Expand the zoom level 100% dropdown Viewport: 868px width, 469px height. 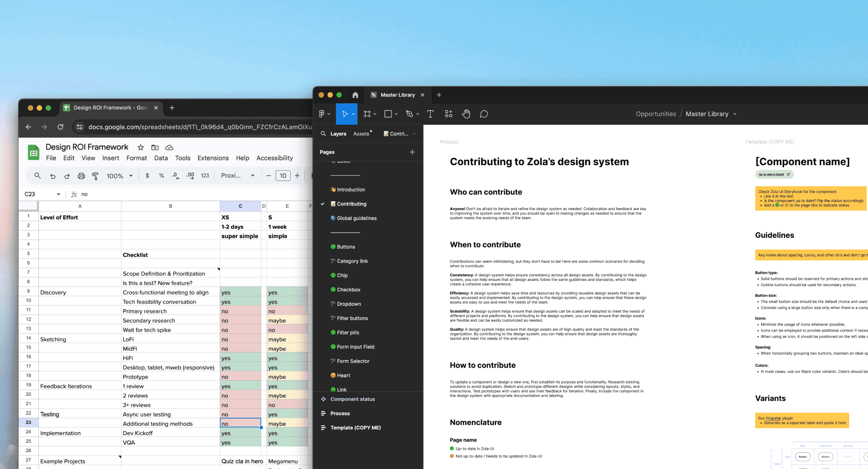tap(131, 176)
